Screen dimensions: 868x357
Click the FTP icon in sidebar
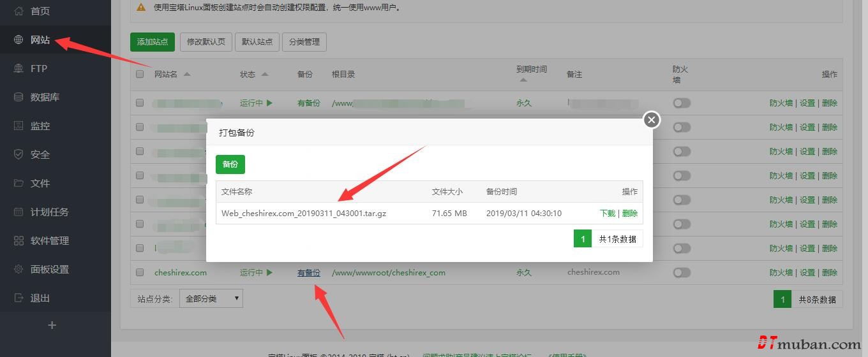pyautogui.click(x=19, y=68)
